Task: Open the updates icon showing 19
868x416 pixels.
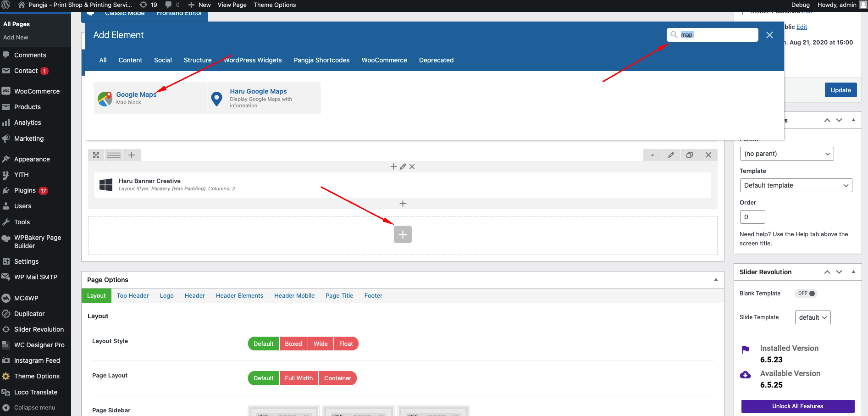Action: tap(148, 5)
